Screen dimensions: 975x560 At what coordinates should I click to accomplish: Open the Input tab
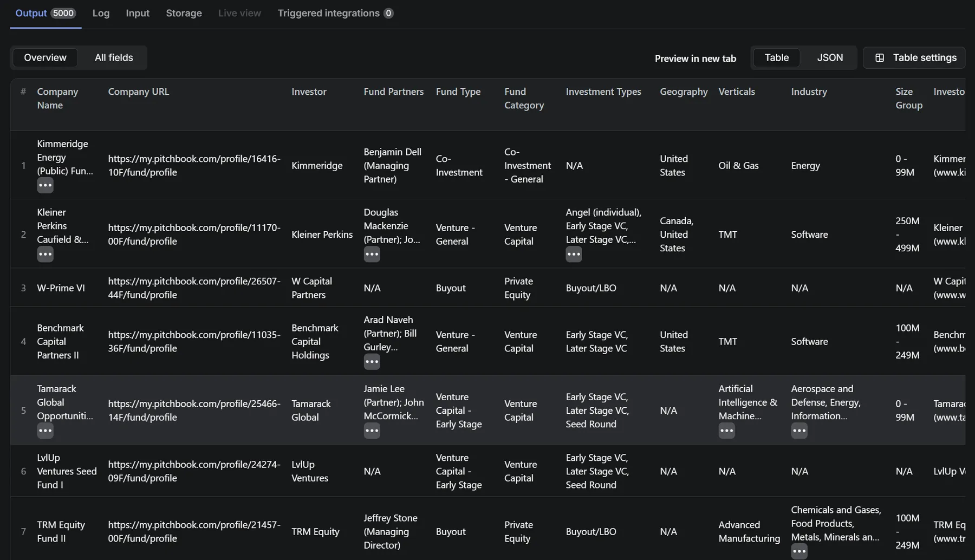tap(138, 13)
